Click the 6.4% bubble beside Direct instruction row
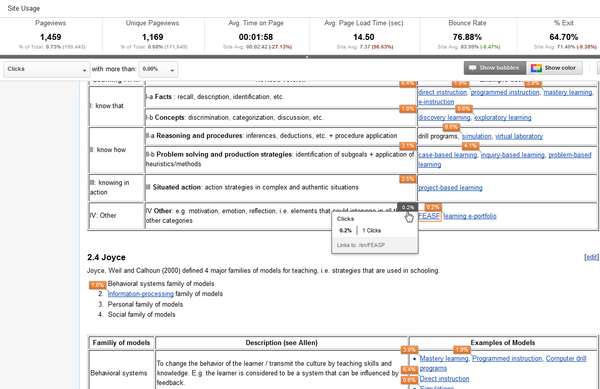The image size is (600, 389). (x=409, y=369)
